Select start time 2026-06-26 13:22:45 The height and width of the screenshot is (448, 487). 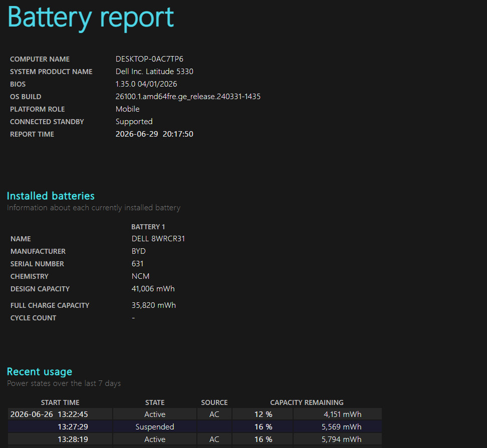click(49, 414)
